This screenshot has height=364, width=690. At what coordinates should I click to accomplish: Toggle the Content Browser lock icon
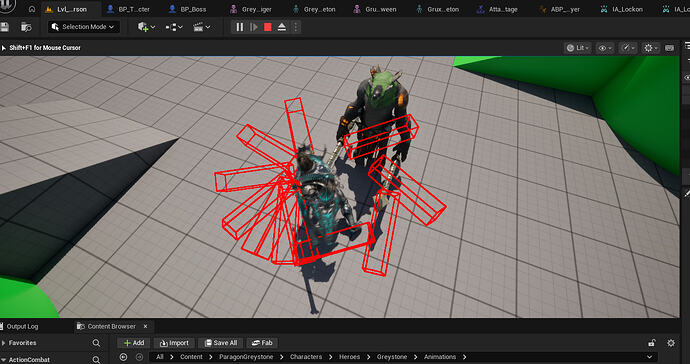coord(652,343)
